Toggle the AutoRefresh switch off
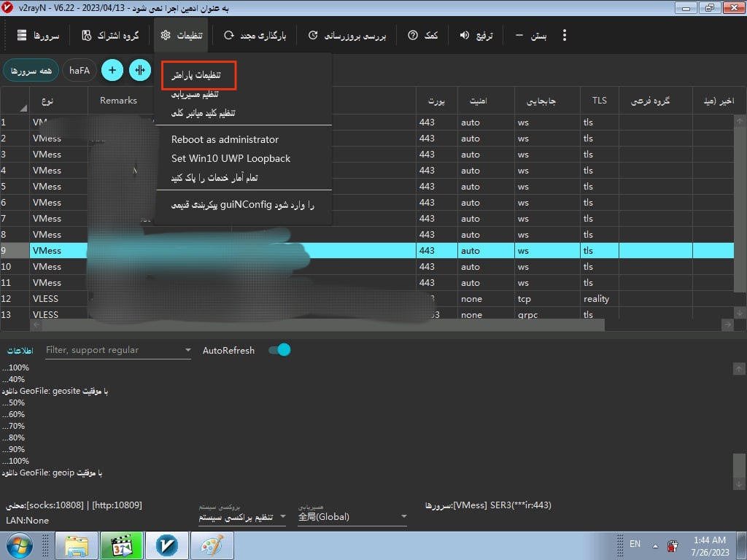Viewport: 747px width, 560px height. pos(279,350)
